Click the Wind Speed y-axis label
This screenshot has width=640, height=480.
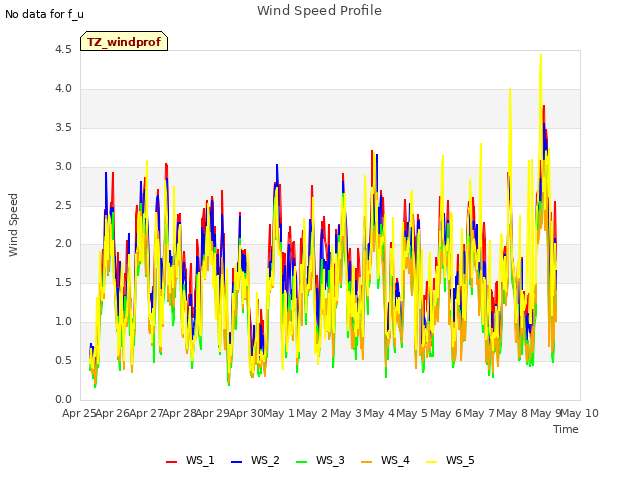(x=13, y=225)
